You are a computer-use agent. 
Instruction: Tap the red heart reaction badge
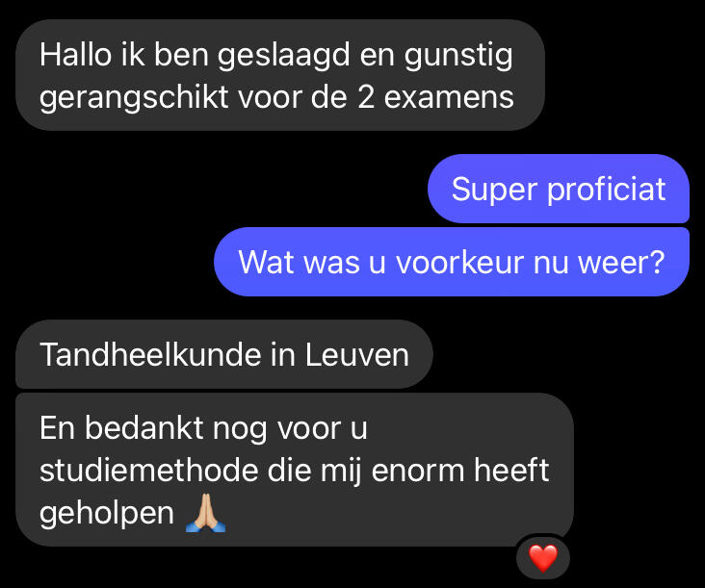(543, 558)
